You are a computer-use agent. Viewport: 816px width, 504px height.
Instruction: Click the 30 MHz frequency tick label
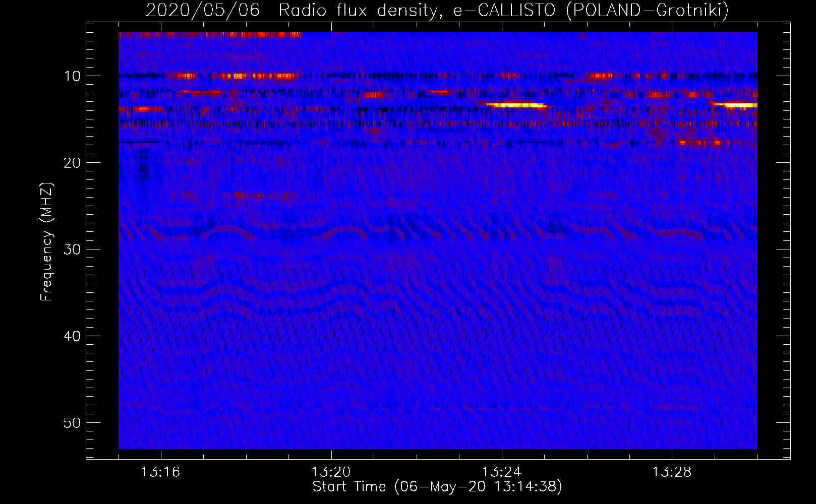[x=73, y=249]
